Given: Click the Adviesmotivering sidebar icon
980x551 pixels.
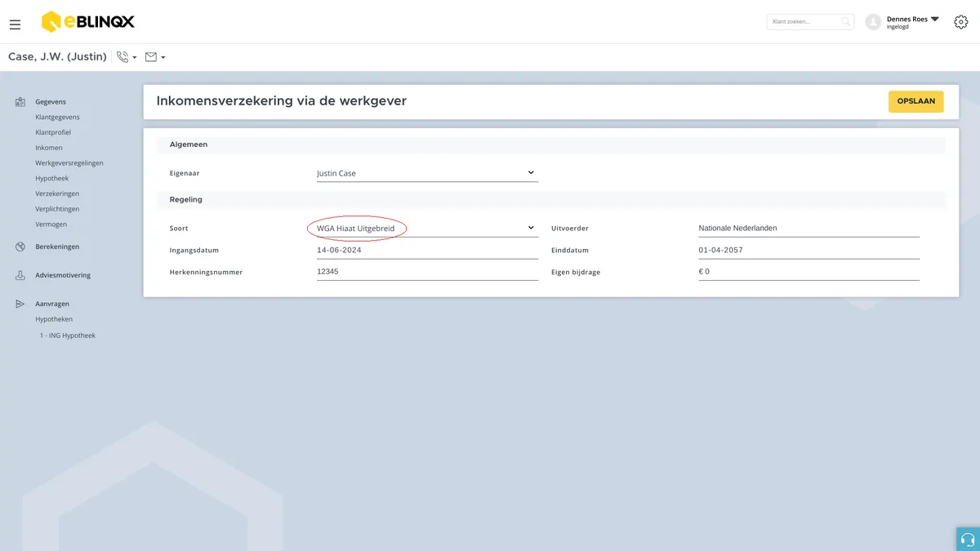Looking at the screenshot, I should point(20,275).
